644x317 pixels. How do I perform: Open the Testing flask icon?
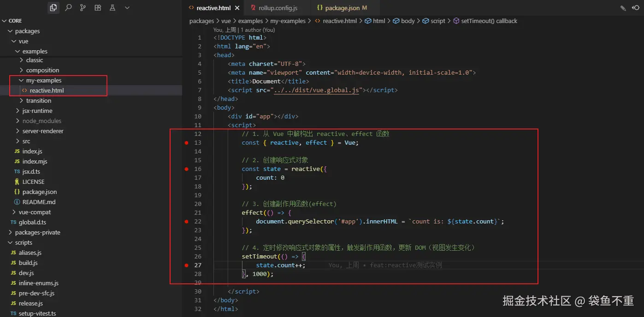click(112, 8)
